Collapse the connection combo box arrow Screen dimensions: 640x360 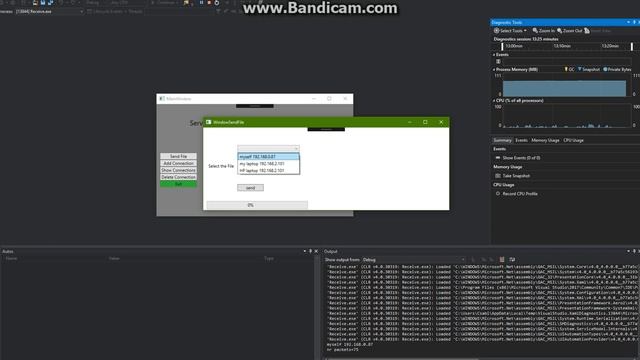(x=296, y=148)
